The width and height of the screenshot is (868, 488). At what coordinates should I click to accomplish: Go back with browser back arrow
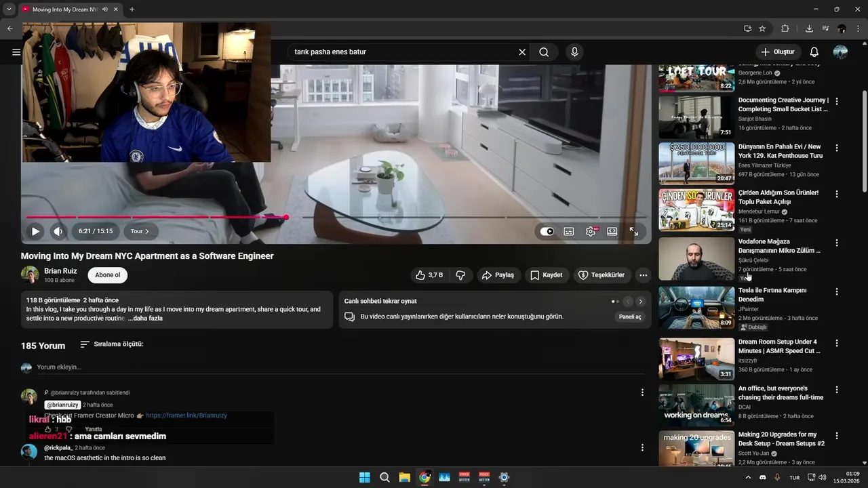coord(10,28)
